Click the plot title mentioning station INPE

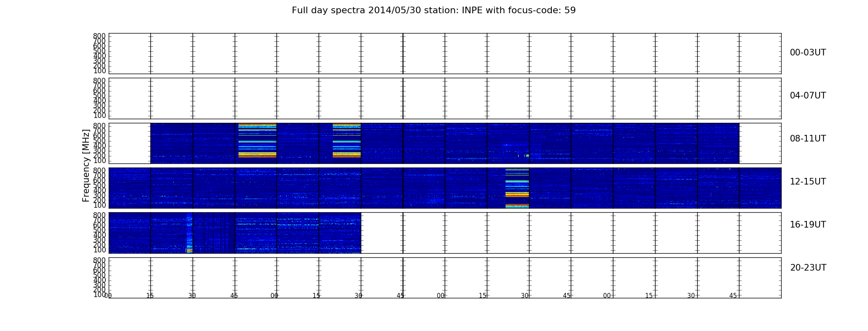click(x=434, y=10)
